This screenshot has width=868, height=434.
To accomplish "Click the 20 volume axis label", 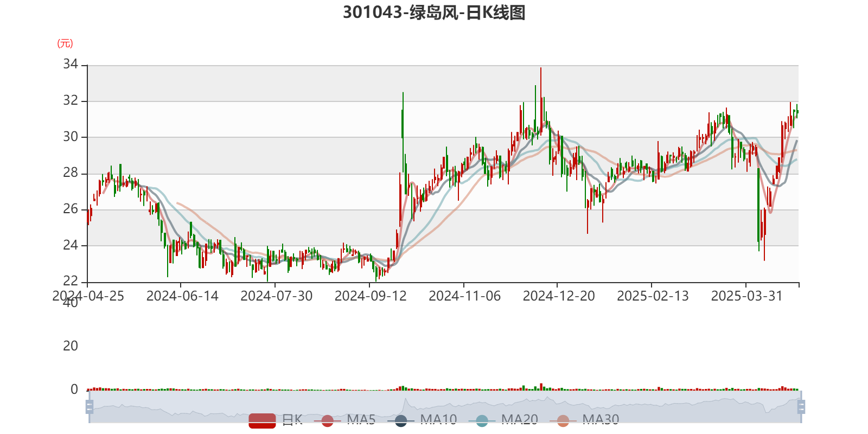I will (x=71, y=346).
